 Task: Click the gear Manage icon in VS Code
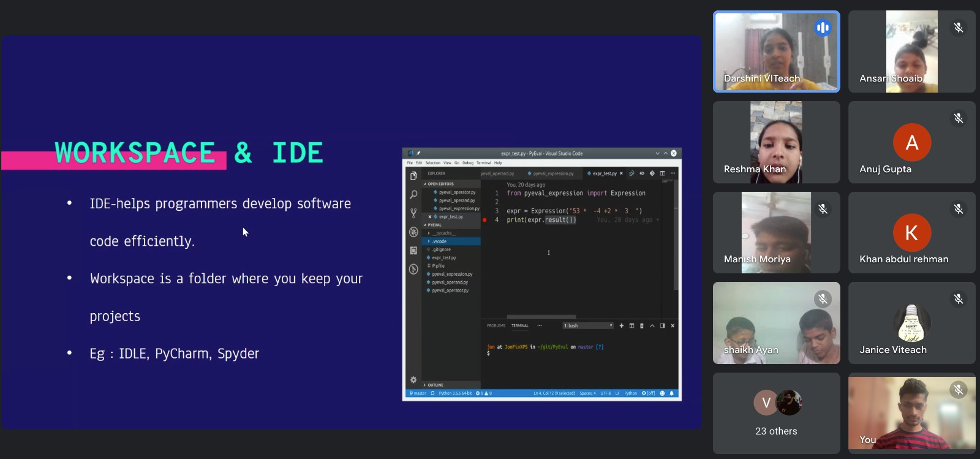point(413,380)
